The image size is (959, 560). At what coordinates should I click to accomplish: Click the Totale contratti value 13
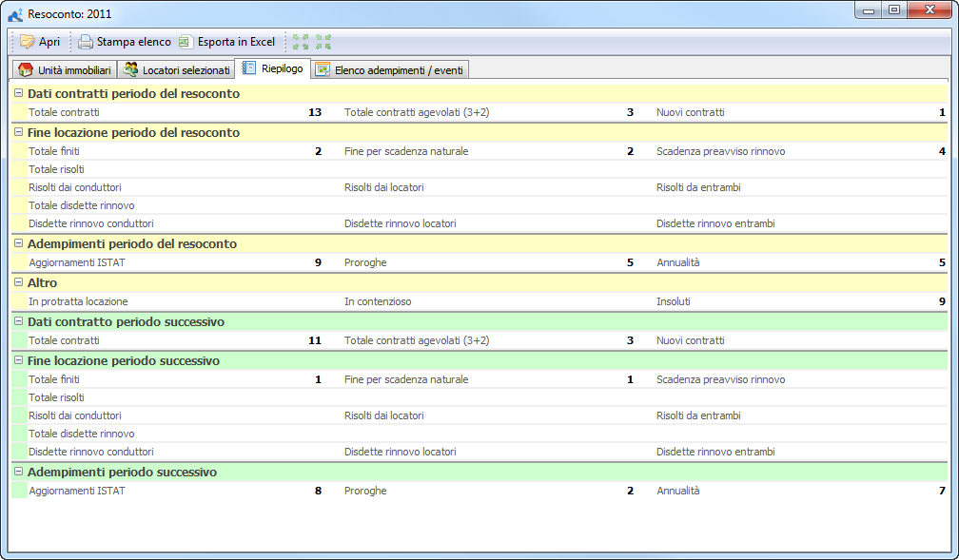(315, 112)
